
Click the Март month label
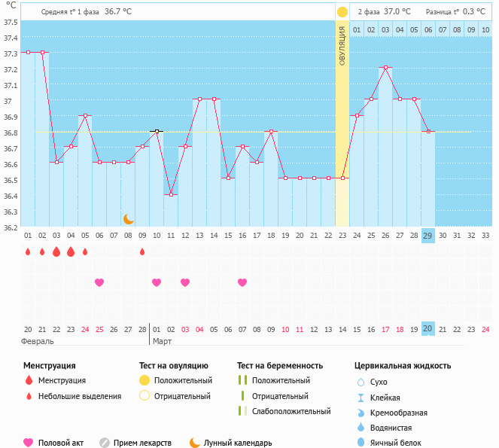163,341
